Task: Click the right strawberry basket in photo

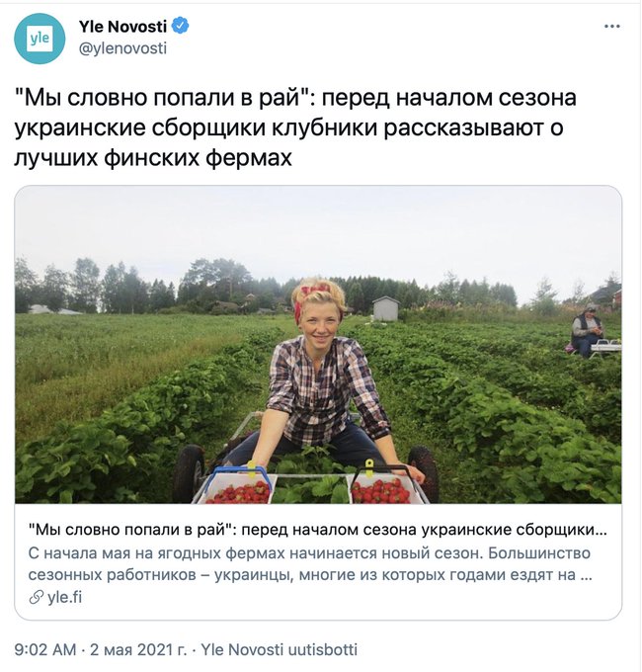Action: [383, 486]
